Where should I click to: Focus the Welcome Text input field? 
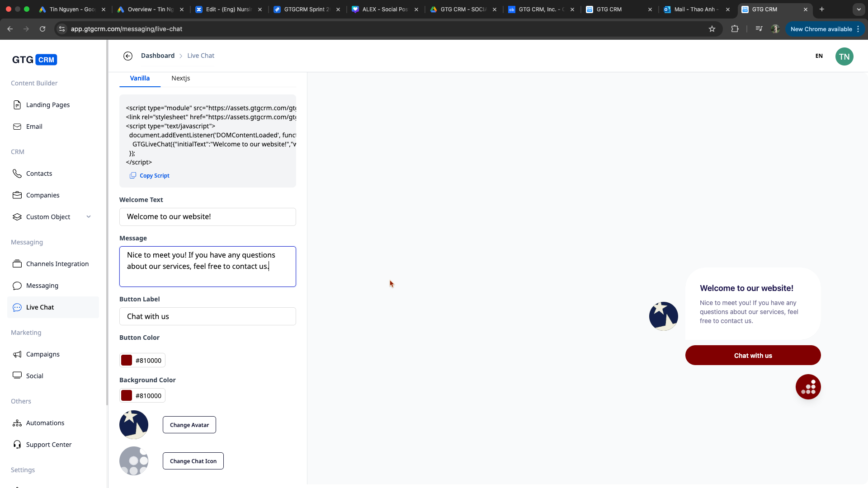(x=208, y=217)
